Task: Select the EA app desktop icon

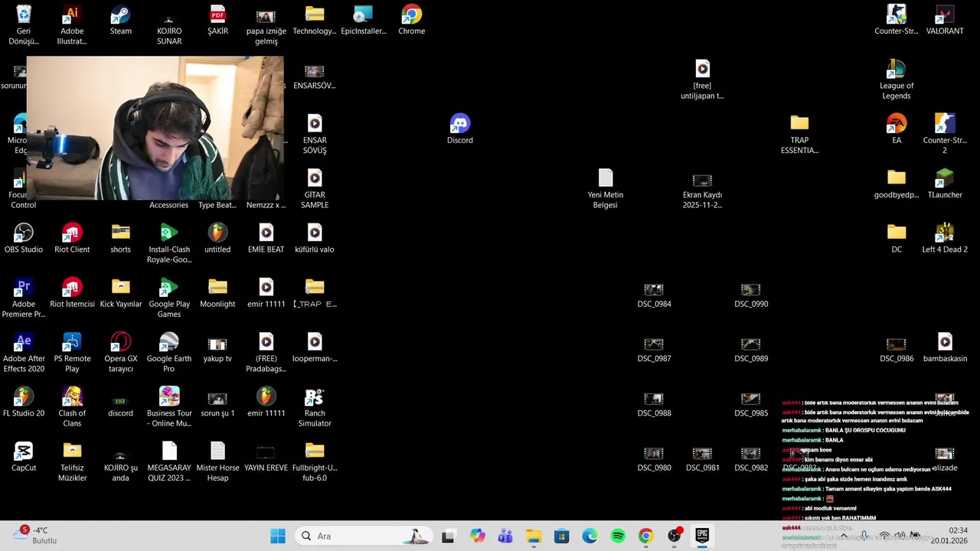Action: (897, 130)
